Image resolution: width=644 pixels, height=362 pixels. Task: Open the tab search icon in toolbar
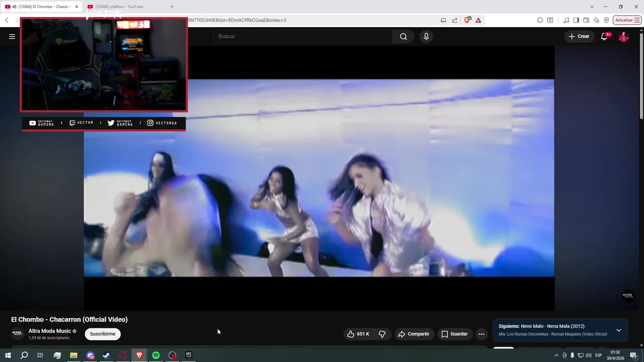(550, 20)
